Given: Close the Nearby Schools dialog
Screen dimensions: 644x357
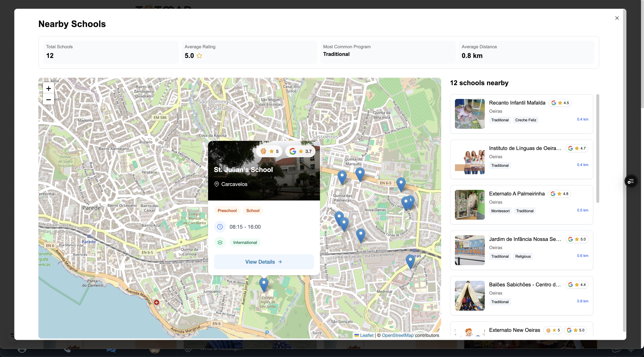Looking at the screenshot, I should (x=617, y=18).
